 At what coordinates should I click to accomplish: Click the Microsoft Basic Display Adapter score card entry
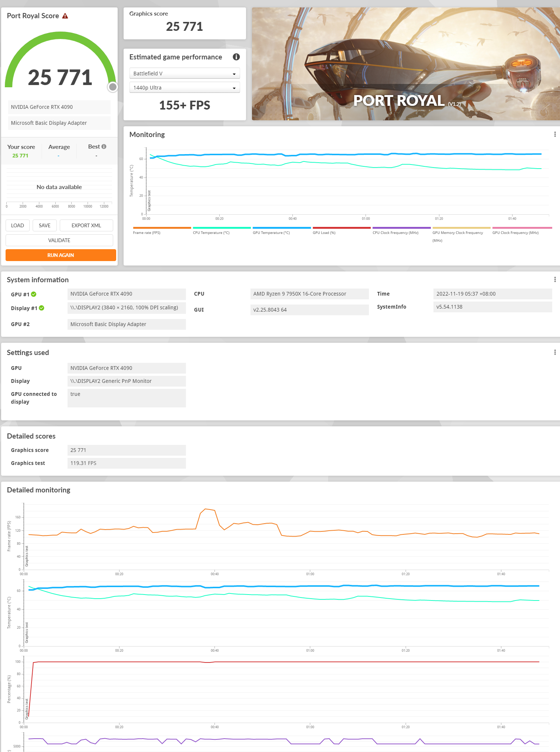coord(59,123)
